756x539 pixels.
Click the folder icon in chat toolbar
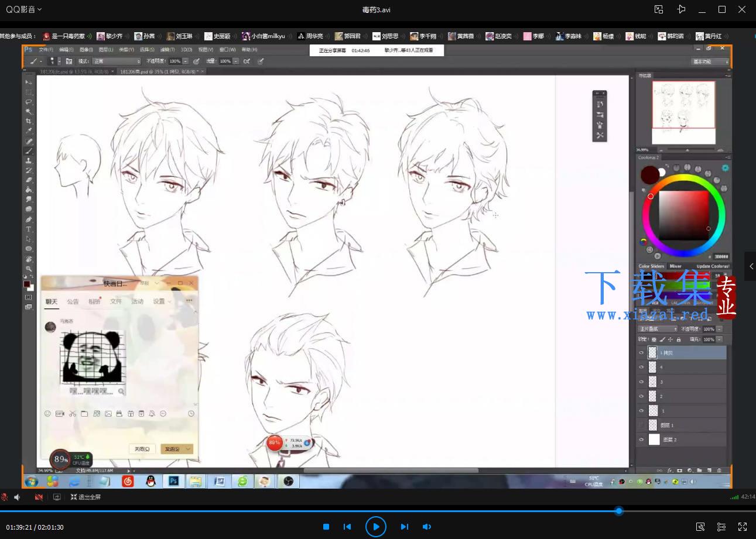tap(84, 414)
